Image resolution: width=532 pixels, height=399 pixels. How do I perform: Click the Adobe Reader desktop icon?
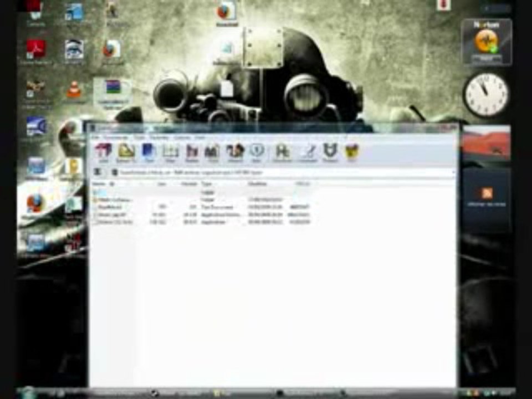(37, 52)
